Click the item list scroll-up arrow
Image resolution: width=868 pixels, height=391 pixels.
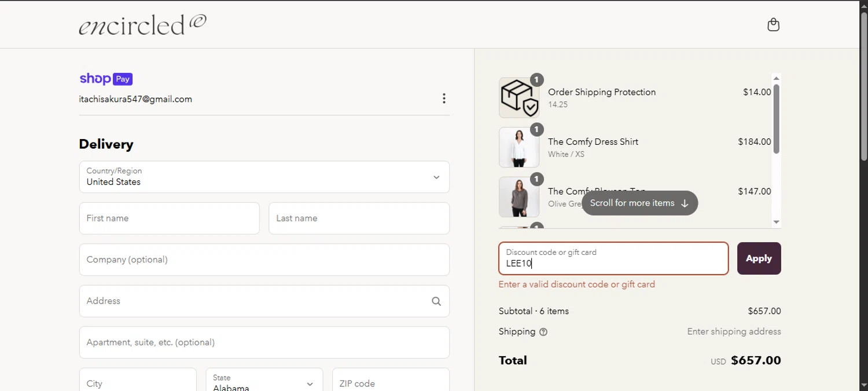(777, 78)
